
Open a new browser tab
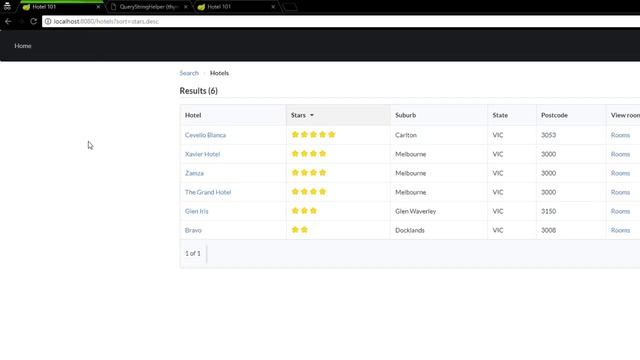pos(290,7)
